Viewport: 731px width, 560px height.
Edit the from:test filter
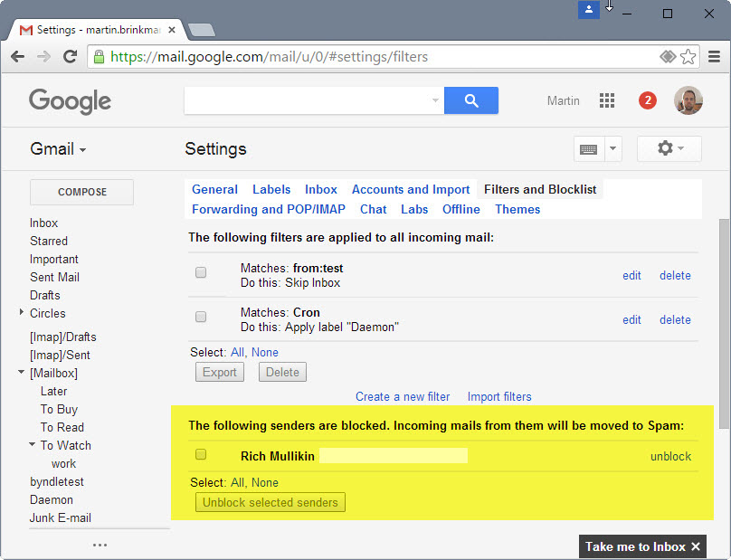pyautogui.click(x=631, y=276)
